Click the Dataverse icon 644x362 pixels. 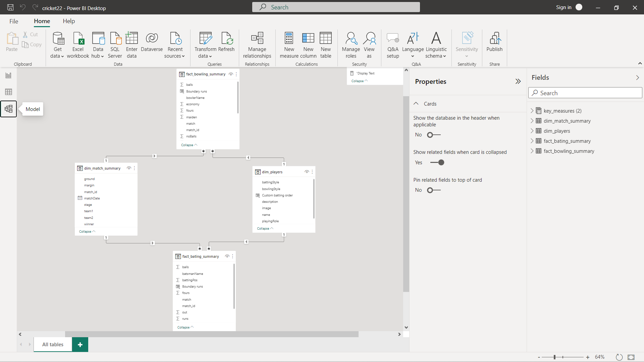click(x=152, y=39)
